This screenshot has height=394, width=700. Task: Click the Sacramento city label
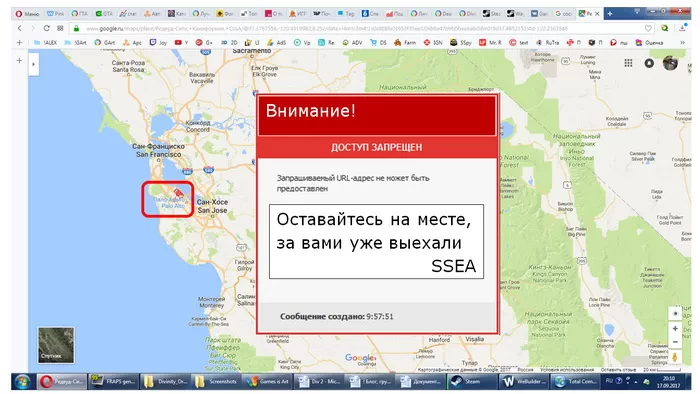(x=252, y=51)
